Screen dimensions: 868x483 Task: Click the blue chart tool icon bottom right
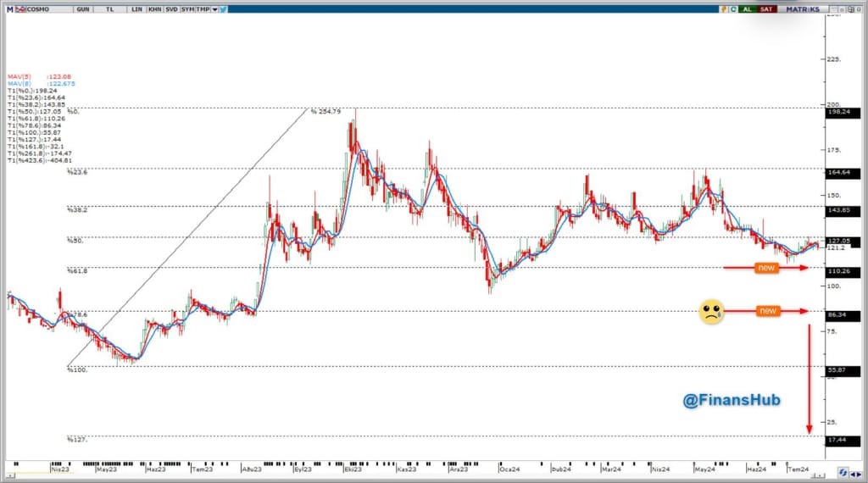click(x=843, y=473)
